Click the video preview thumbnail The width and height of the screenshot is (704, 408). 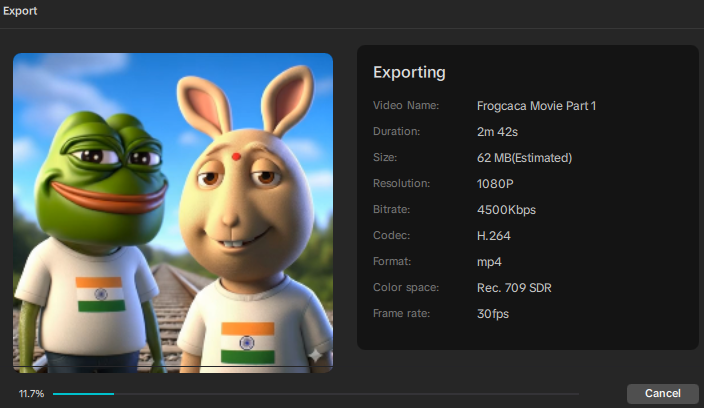(173, 212)
